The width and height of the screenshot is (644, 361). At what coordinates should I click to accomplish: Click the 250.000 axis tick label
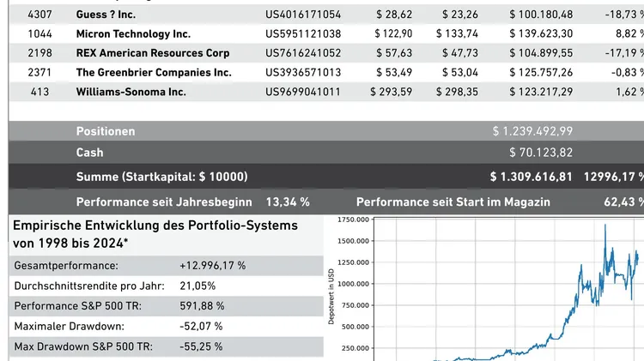(355, 348)
